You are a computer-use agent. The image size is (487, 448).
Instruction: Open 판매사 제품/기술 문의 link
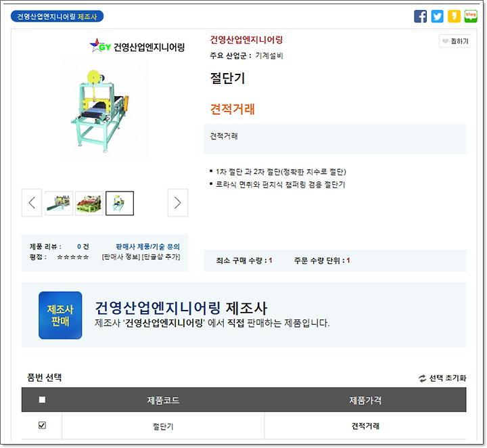pos(147,247)
